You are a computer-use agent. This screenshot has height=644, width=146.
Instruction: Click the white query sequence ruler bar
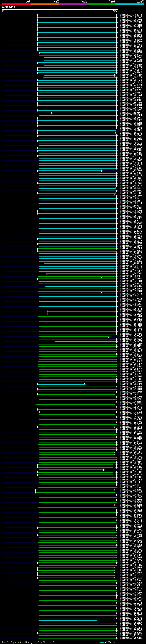tap(60, 10)
